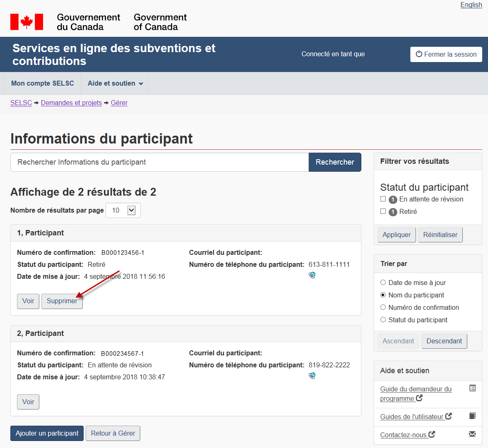Open the results per page dropdown

pyautogui.click(x=123, y=211)
